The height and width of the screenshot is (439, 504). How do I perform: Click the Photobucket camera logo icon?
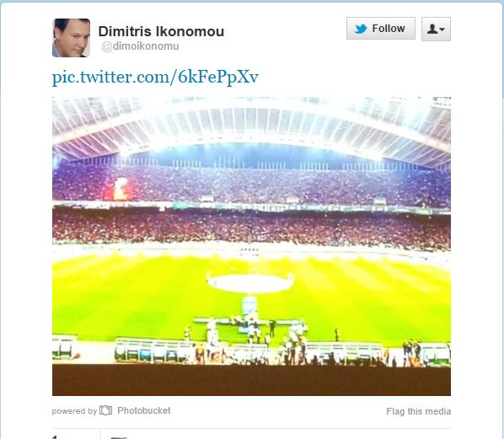(x=105, y=410)
